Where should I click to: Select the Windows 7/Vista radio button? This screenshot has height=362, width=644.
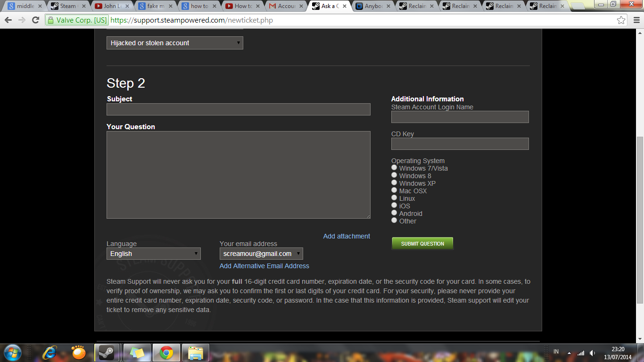point(394,167)
